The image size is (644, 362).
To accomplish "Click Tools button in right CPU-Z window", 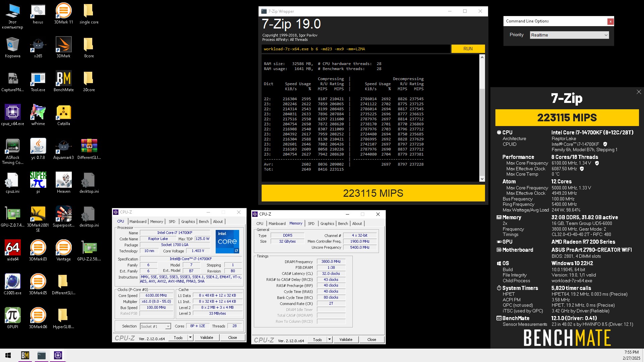I will click(317, 340).
